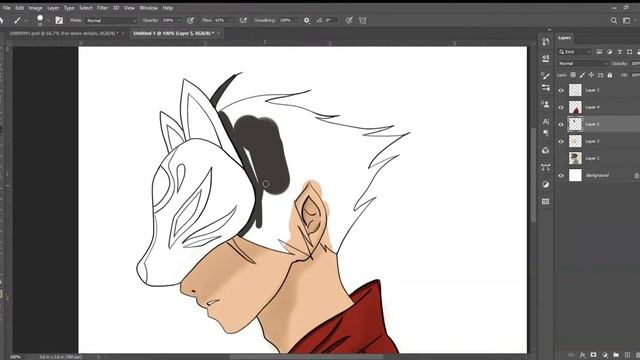Open the Brush tool preset picker
640x360 pixels.
pos(20,20)
